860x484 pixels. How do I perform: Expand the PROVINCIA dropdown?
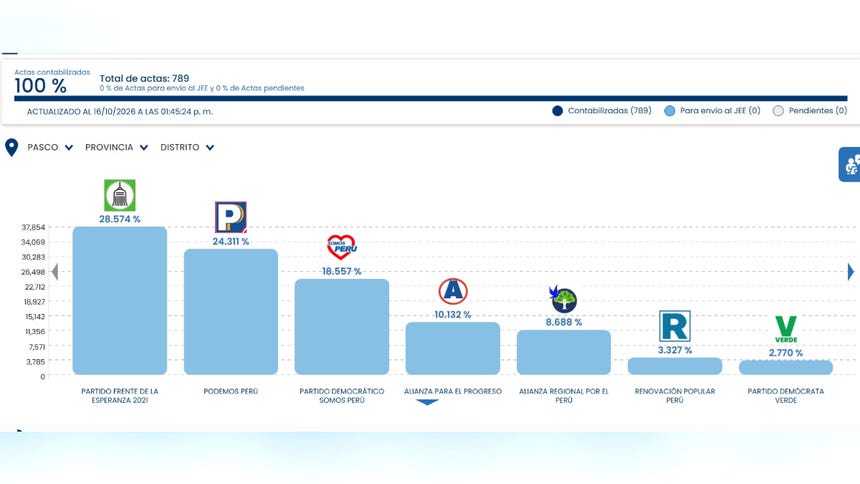[116, 147]
